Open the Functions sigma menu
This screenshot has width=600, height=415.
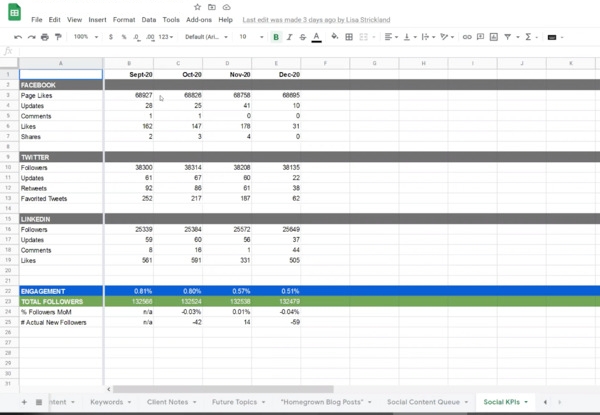pos(531,37)
